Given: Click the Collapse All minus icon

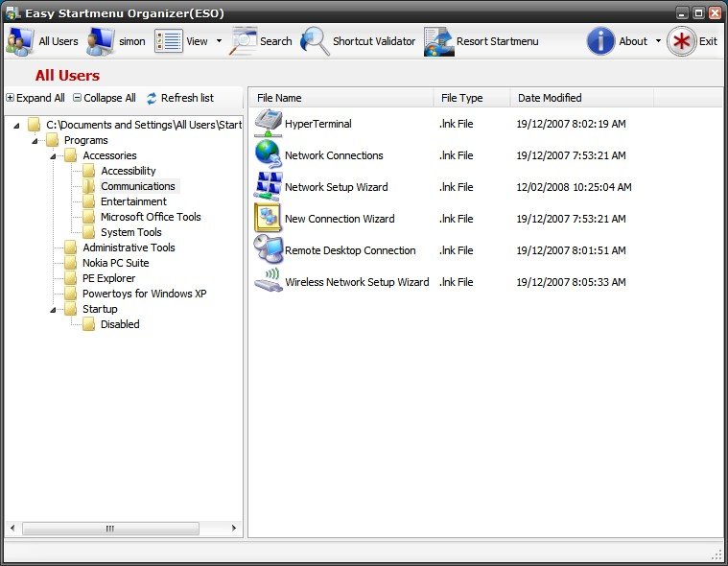Looking at the screenshot, I should [77, 98].
